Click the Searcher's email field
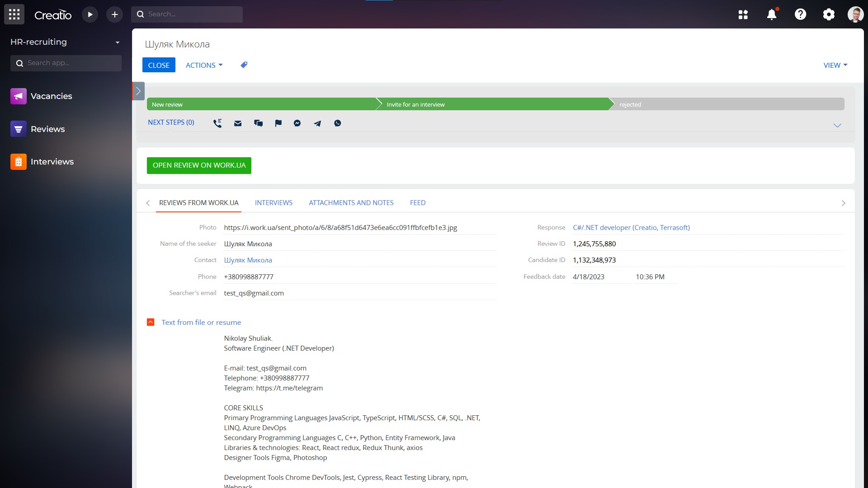The width and height of the screenshot is (868, 488). (359, 293)
